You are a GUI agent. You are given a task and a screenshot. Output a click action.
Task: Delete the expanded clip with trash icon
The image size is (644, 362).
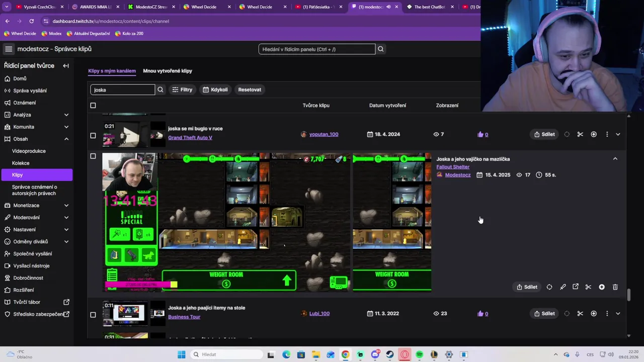(615, 287)
